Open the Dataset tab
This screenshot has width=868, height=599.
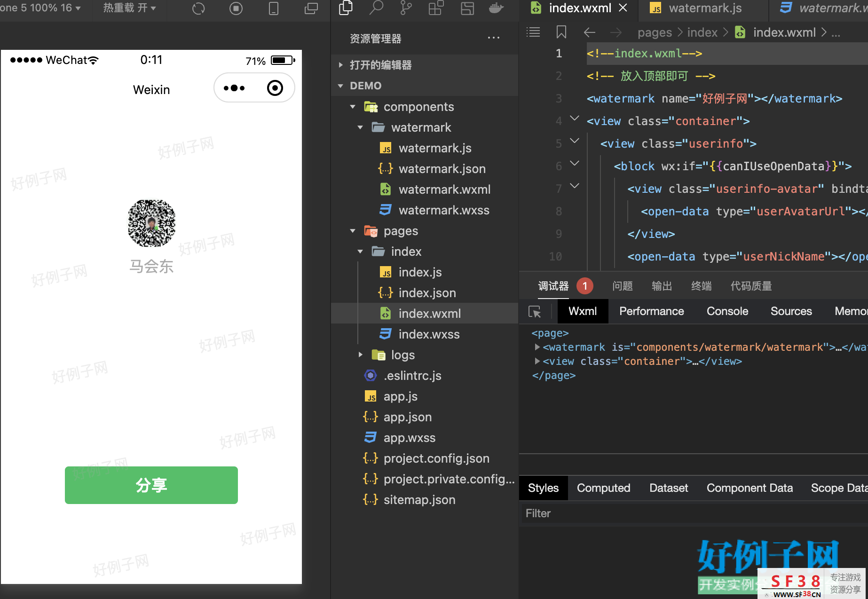669,488
